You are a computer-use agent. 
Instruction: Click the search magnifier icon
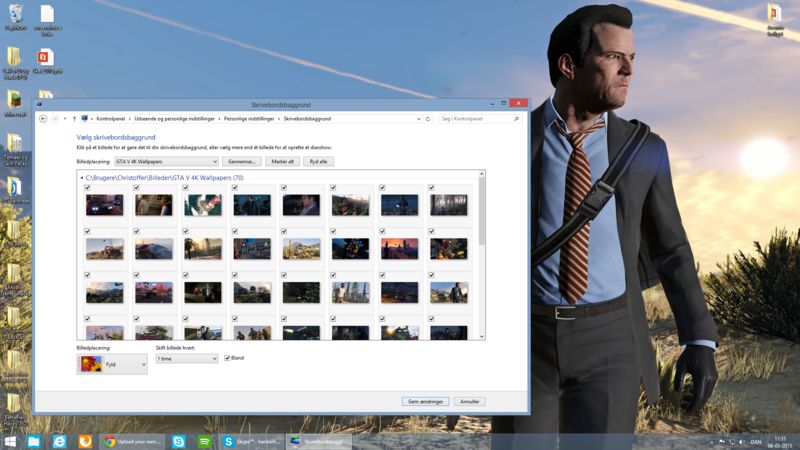(x=516, y=119)
